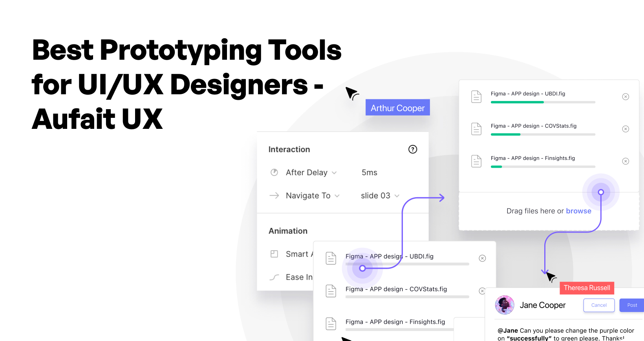Click the file icon for COVStats.fig in the drop-zone upload panel
Screen dimensions: 644x341
click(476, 129)
